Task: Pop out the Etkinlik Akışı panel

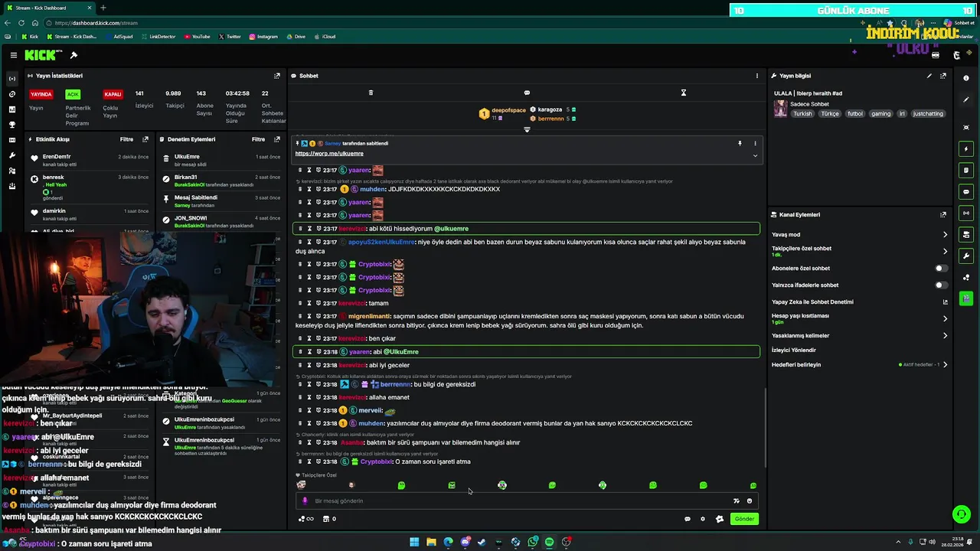Action: pos(145,139)
